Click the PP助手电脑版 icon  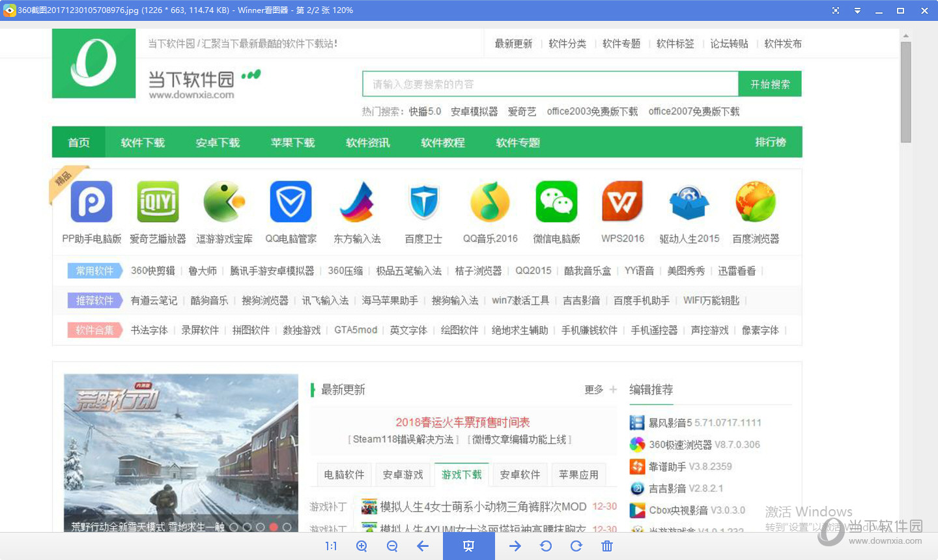91,202
